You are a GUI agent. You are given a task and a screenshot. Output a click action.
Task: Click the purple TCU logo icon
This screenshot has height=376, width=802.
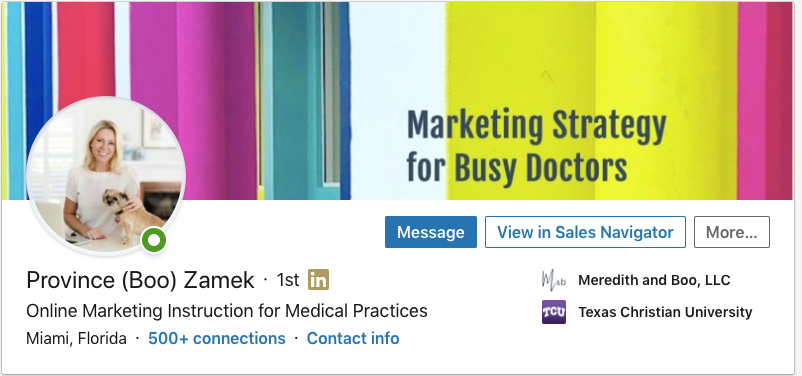[x=554, y=312]
